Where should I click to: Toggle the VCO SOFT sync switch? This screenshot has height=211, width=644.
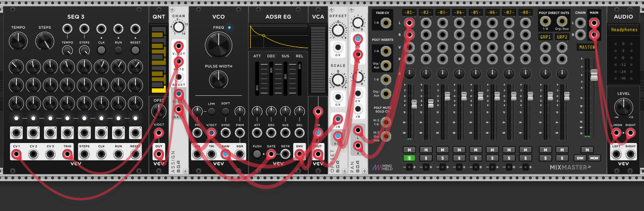[225, 111]
